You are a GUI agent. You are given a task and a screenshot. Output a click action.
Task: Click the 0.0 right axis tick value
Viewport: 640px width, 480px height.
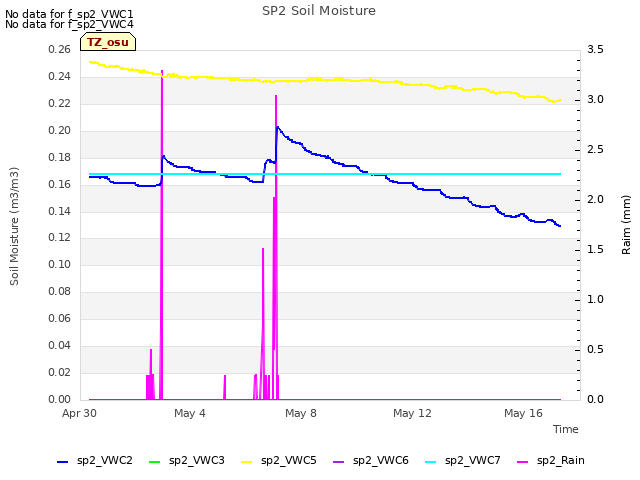coord(595,399)
